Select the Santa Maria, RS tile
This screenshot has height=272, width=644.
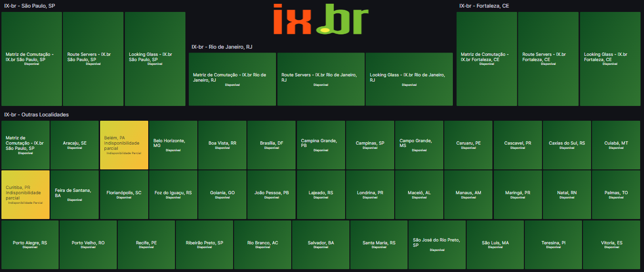(x=379, y=245)
